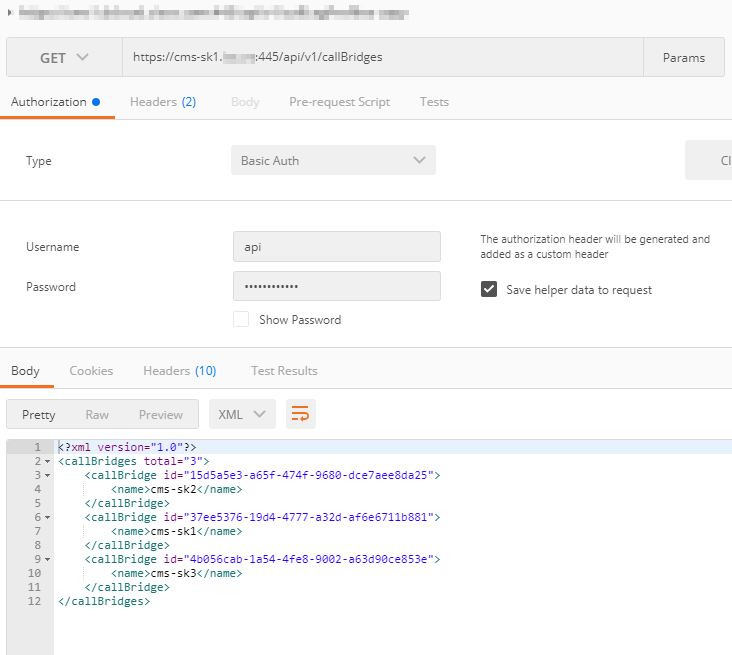Switch to response Body tab

(x=25, y=371)
